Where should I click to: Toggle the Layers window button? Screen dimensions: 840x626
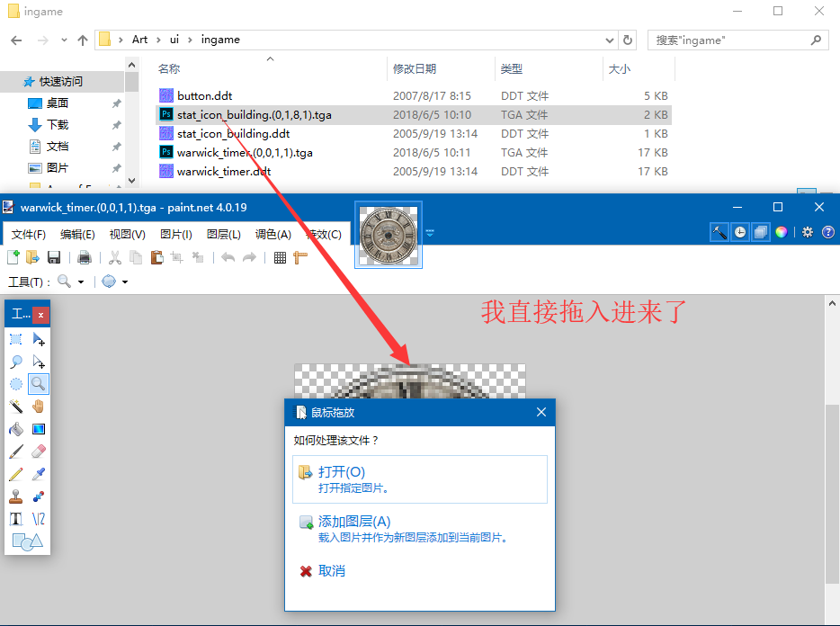(x=760, y=232)
